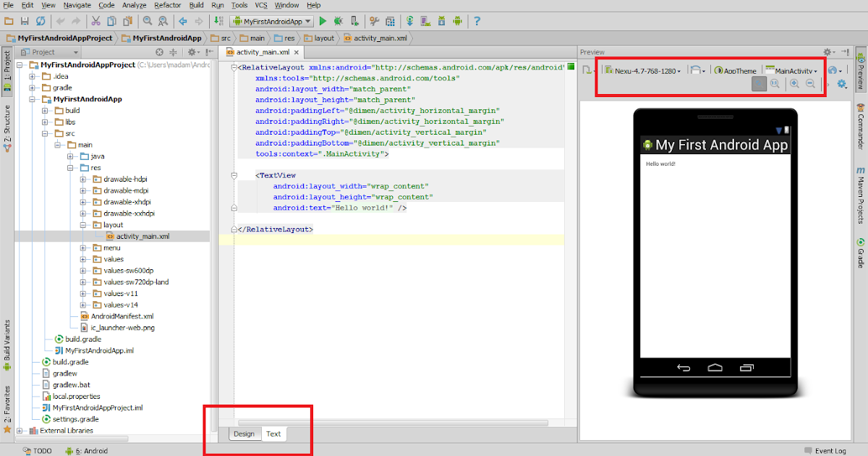Switch to the Design tab
This screenshot has height=456, width=868.
point(244,434)
